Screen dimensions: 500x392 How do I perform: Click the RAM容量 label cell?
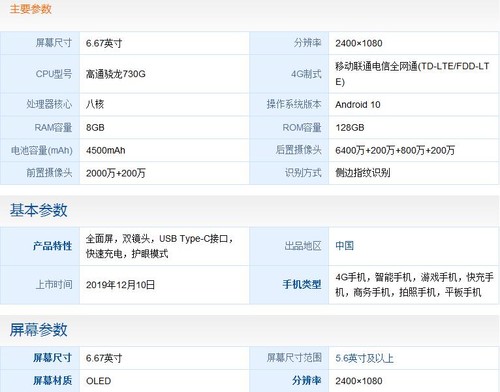[x=40, y=127]
